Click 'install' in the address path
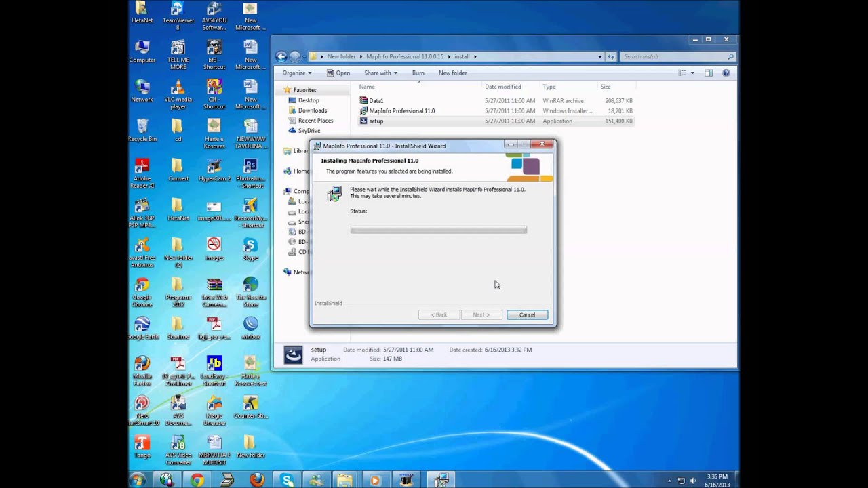This screenshot has width=868, height=488. point(462,57)
